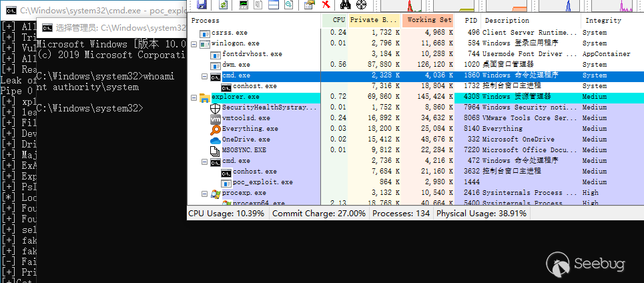Viewport: 644px width, 283px height.
Task: Click the View DLLs/Handles toolbar icon
Action: pos(288,5)
